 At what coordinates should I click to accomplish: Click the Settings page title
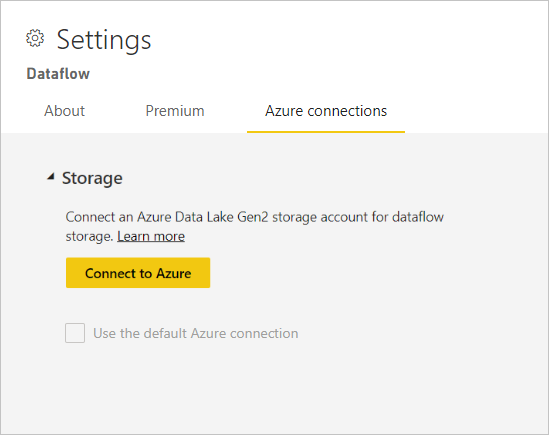(x=104, y=40)
